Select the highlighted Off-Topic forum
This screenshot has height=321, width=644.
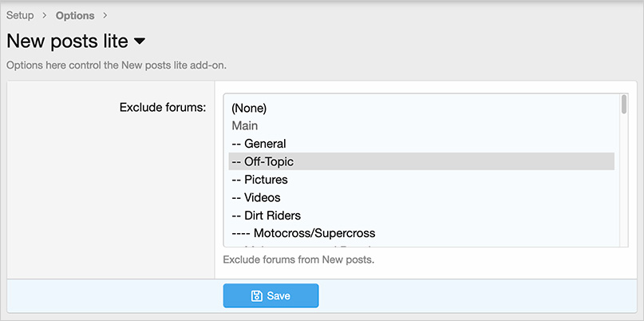[x=263, y=161]
